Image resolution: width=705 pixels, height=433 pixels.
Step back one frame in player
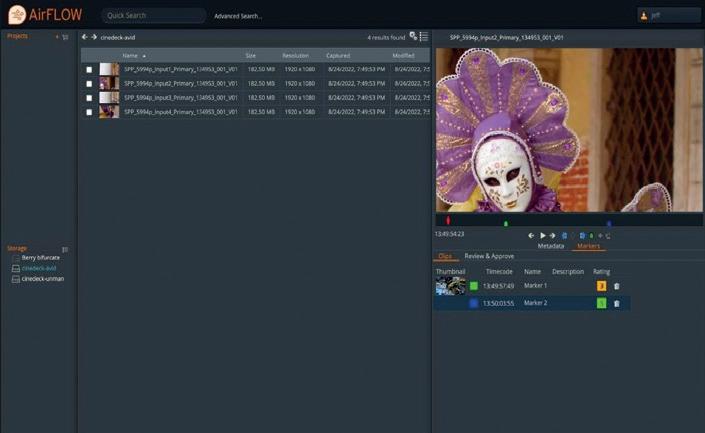click(531, 235)
